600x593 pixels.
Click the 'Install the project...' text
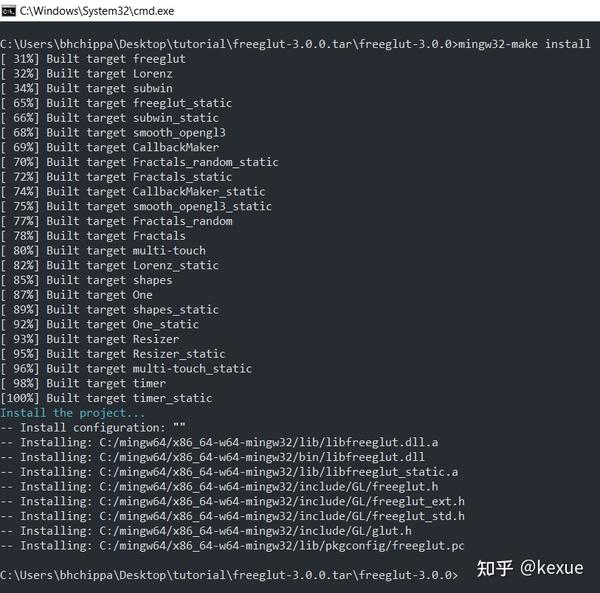(73, 413)
